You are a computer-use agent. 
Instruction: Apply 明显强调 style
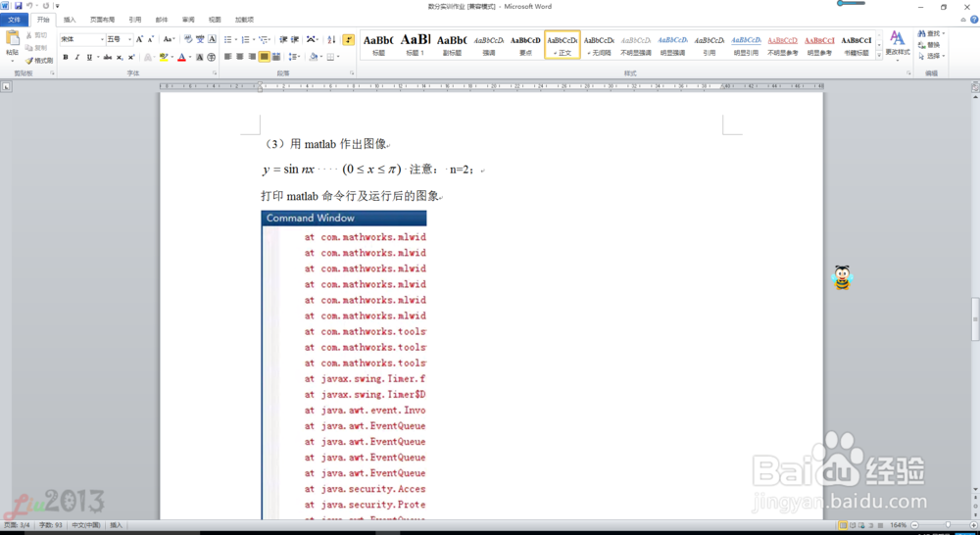click(x=672, y=44)
